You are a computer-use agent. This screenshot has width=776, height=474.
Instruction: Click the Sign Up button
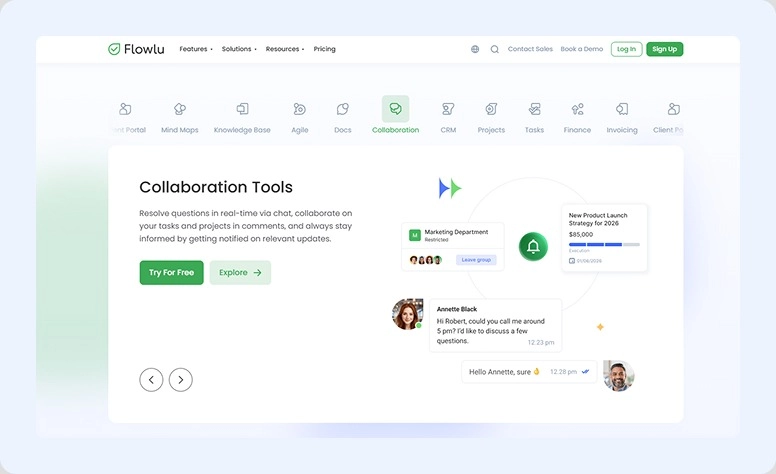pyautogui.click(x=665, y=49)
